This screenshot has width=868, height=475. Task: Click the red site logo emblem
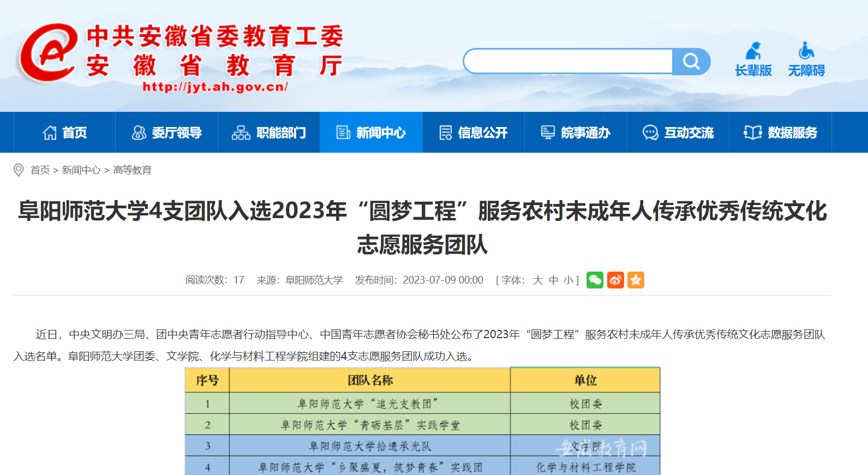(47, 53)
